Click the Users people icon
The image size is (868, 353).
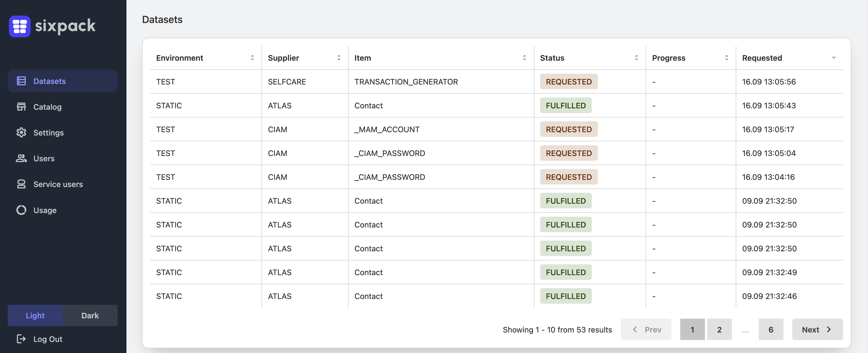click(x=21, y=158)
